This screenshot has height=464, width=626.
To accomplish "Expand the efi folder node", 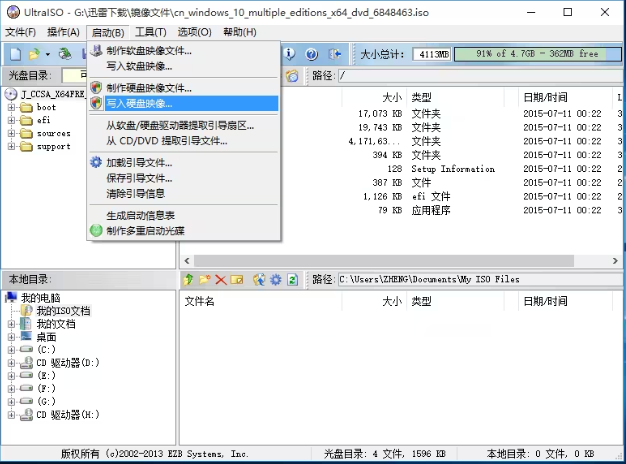I will point(11,120).
